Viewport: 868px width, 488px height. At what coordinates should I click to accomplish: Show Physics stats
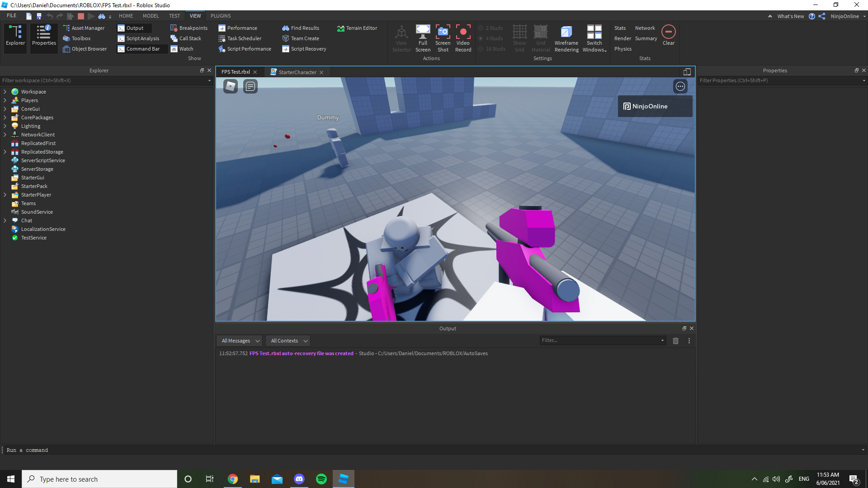(623, 49)
